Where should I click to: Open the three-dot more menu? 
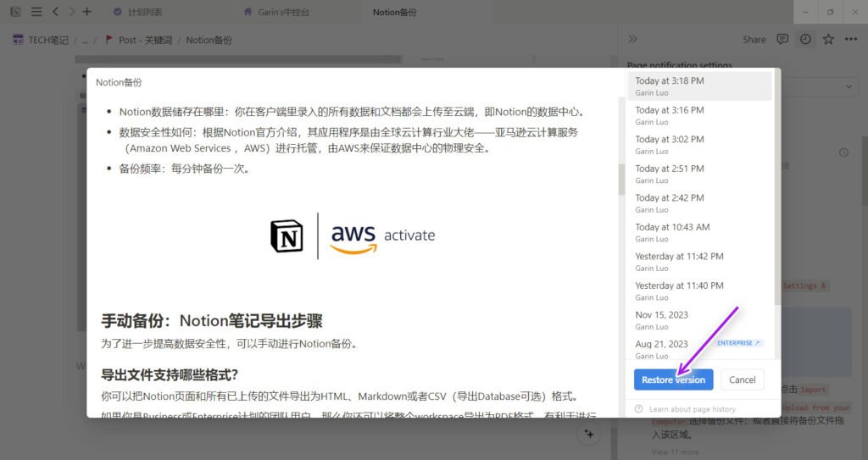(x=851, y=39)
